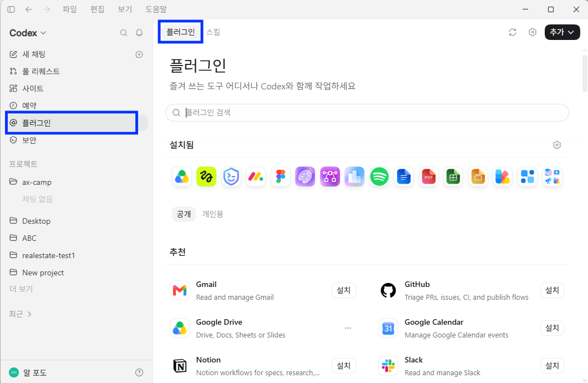Open installed colorful blocks plugin icon

tap(503, 177)
